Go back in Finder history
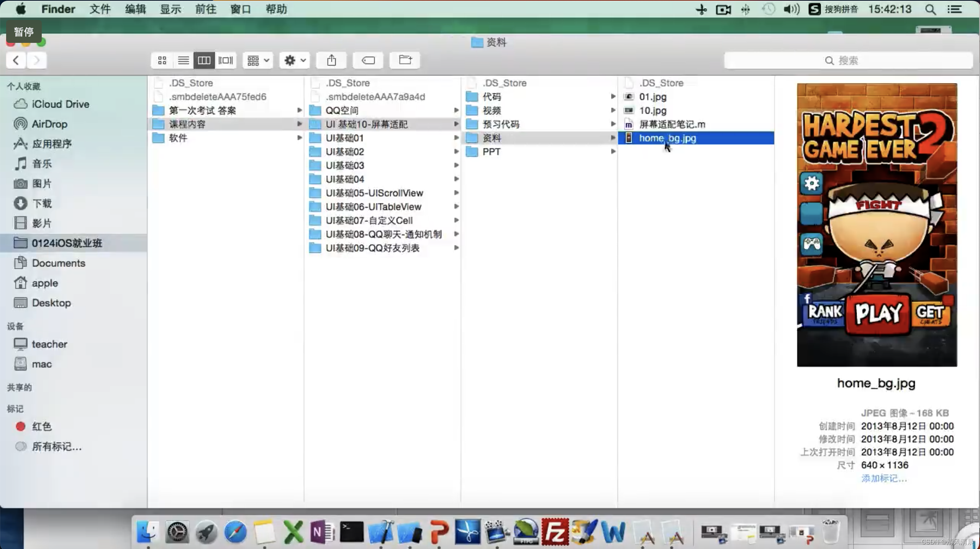 (x=16, y=60)
